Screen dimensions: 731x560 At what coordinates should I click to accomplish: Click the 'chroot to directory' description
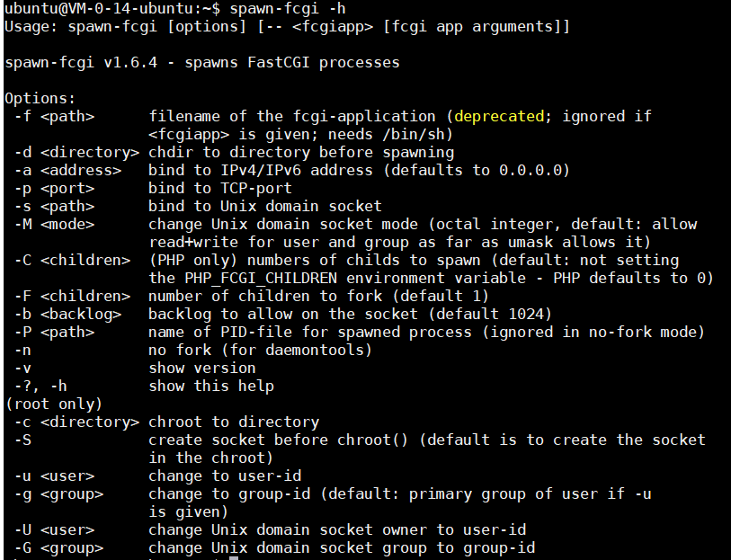pyautogui.click(x=234, y=422)
